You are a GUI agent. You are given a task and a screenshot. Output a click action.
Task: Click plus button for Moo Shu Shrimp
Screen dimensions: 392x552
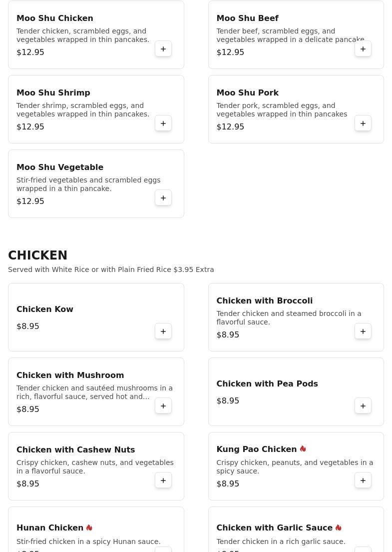point(163,123)
